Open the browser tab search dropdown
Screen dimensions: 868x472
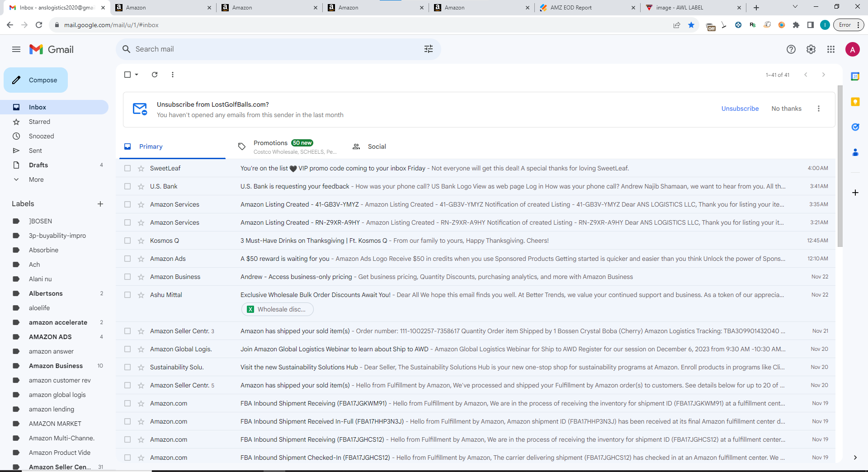[x=795, y=7]
